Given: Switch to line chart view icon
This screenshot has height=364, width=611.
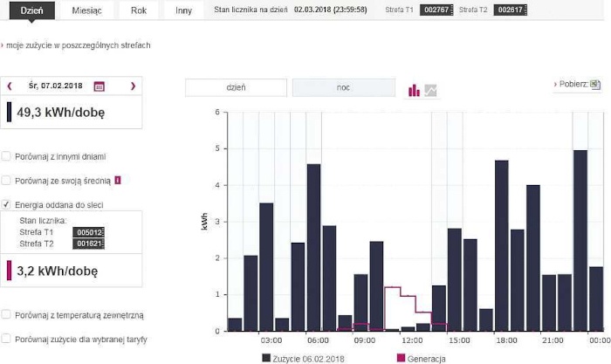Looking at the screenshot, I should pos(430,91).
